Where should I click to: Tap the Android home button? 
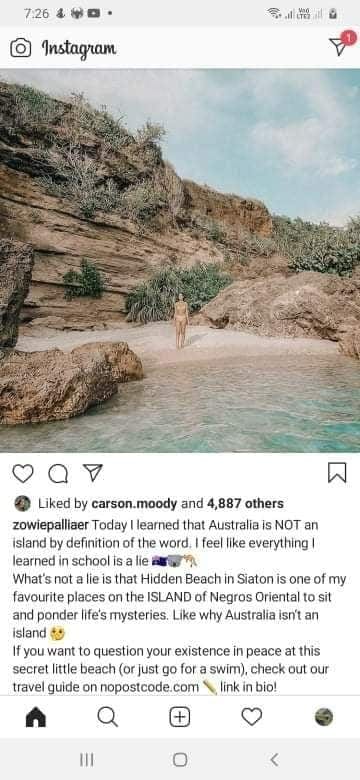click(180, 759)
